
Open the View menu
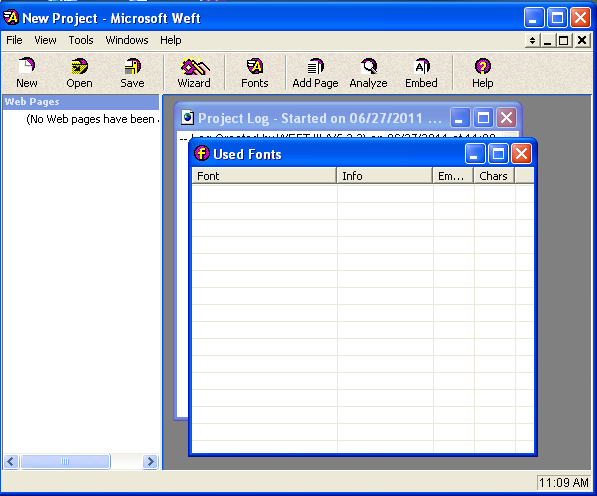pyautogui.click(x=45, y=40)
